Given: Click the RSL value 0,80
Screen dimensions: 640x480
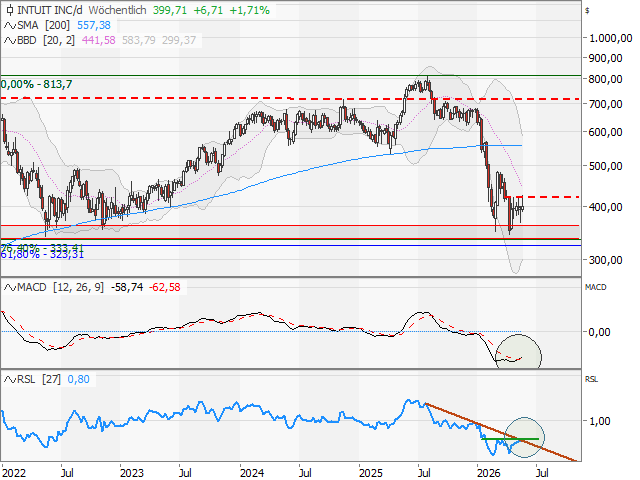Looking at the screenshot, I should pyautogui.click(x=78, y=380).
